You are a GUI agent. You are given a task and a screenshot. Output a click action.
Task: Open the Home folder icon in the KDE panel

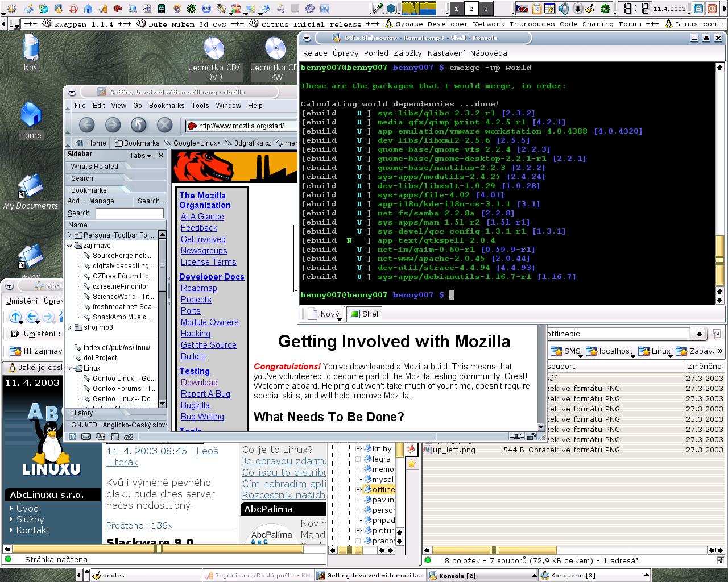[88, 9]
